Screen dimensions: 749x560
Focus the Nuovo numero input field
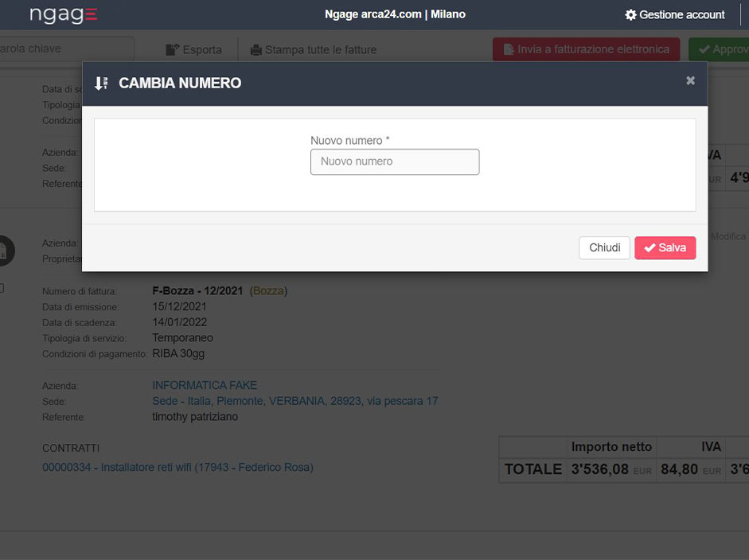coord(395,161)
